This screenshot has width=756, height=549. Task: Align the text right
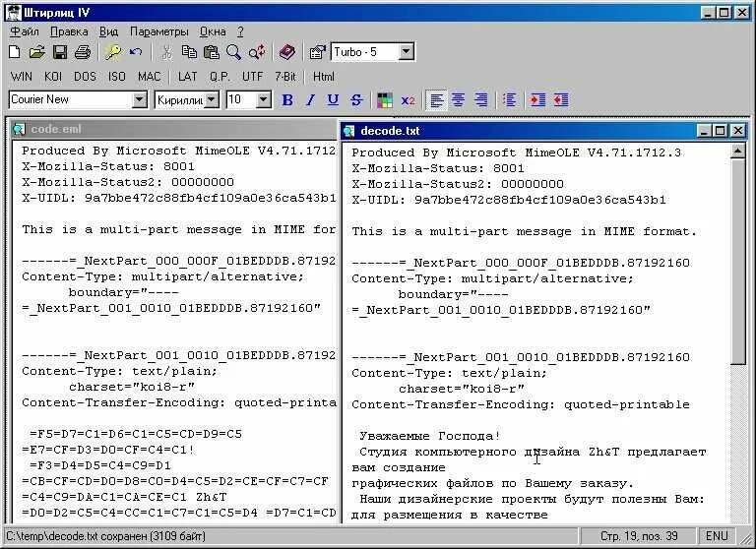pyautogui.click(x=480, y=99)
